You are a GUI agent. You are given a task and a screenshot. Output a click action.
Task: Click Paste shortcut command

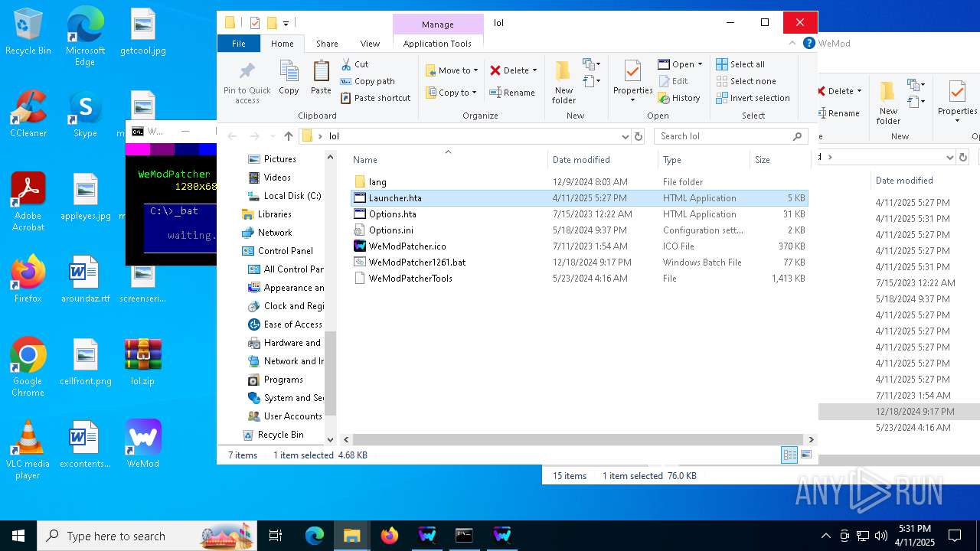tap(375, 98)
